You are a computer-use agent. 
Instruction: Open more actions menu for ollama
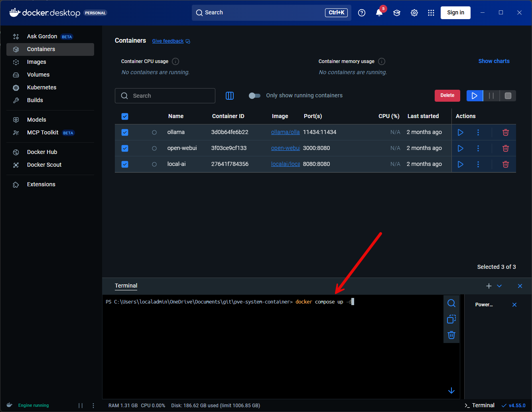[x=478, y=132]
